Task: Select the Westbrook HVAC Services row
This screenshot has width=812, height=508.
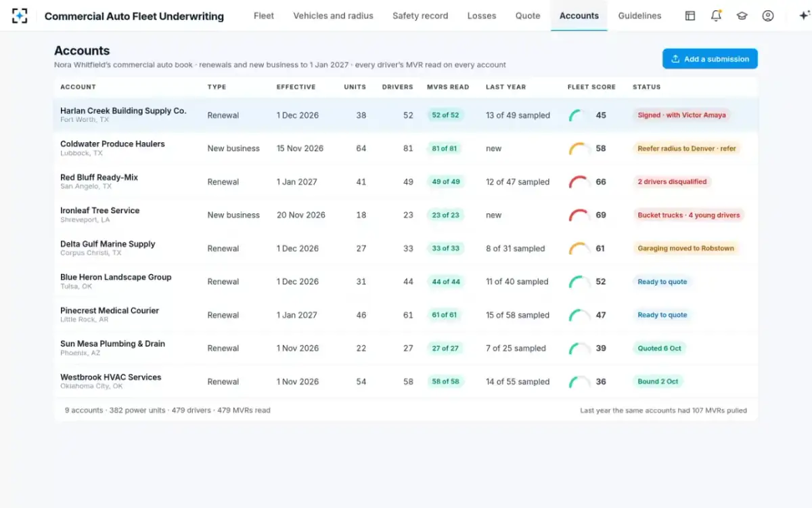Action: (406, 381)
